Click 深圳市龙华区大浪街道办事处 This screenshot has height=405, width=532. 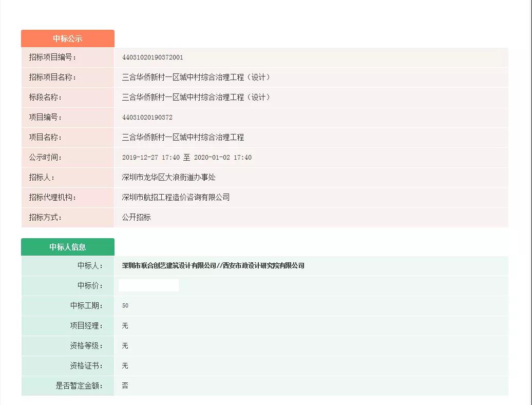tap(168, 178)
